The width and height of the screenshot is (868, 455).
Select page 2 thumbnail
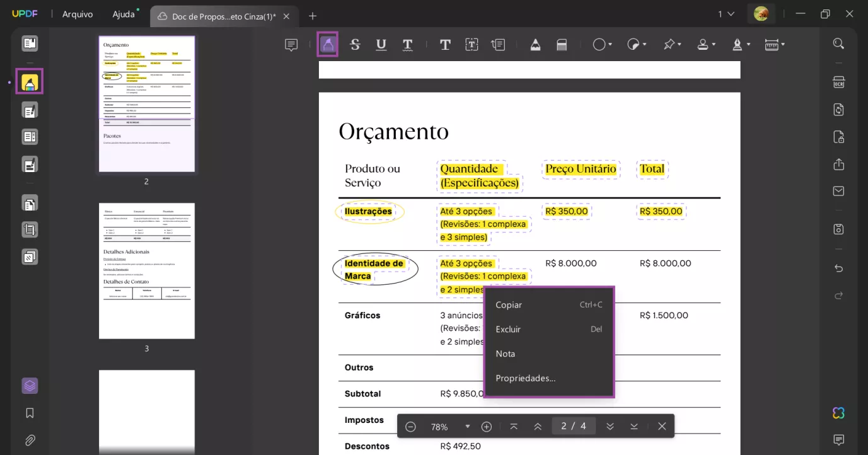[147, 104]
